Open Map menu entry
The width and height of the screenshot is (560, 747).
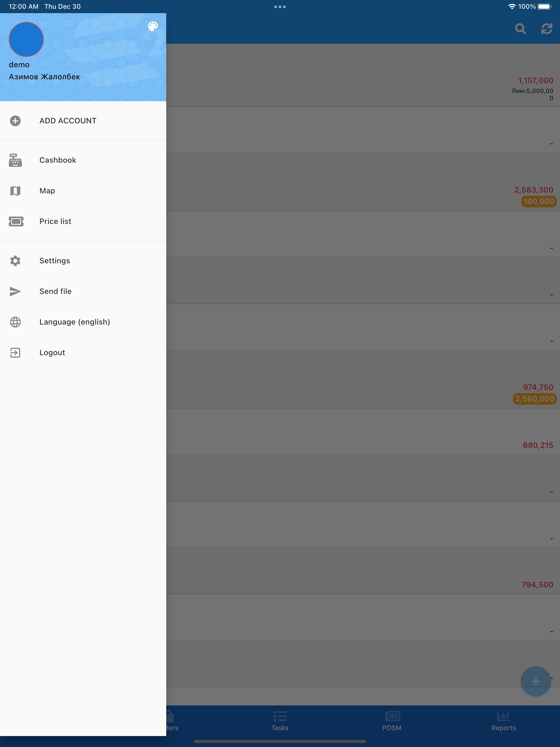[x=83, y=191]
